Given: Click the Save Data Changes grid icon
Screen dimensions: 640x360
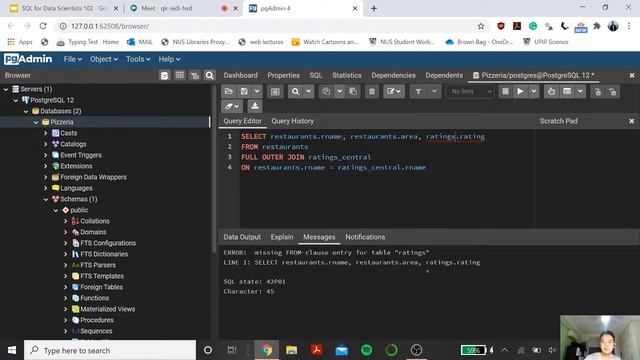Looking at the screenshot, I should click(x=276, y=91).
